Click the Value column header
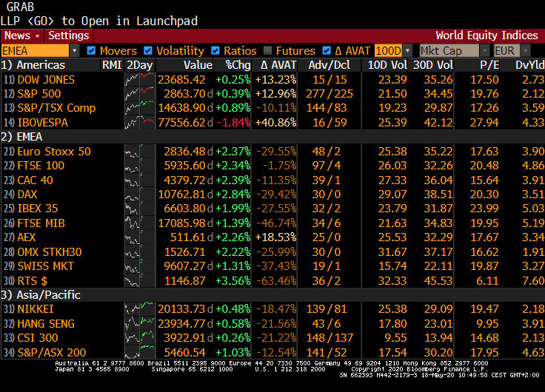Viewport: 545px width, 392px height. (198, 65)
